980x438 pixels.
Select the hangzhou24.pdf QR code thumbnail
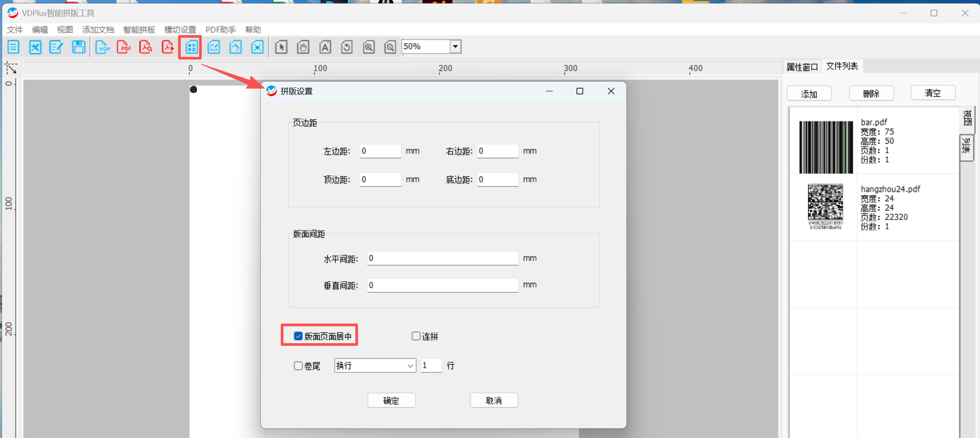(x=825, y=206)
